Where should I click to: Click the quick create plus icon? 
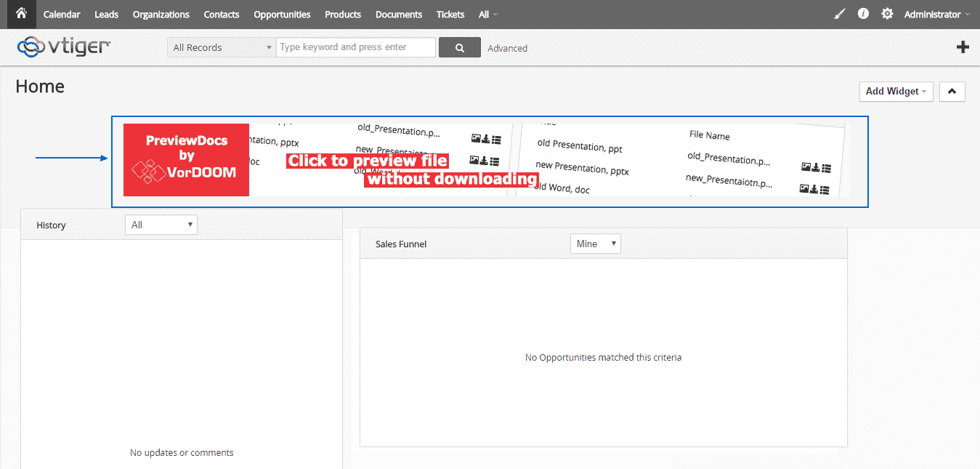(963, 47)
